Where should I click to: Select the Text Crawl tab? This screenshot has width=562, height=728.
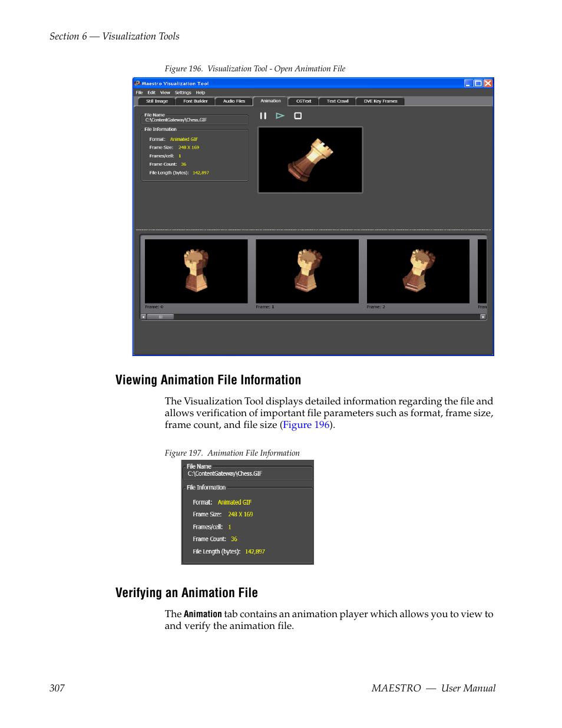(337, 101)
